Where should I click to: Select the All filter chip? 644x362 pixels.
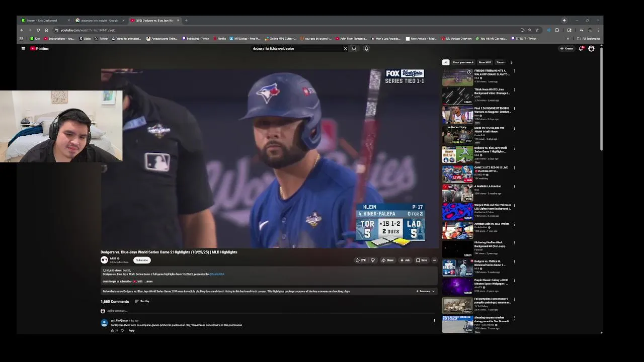click(x=445, y=62)
